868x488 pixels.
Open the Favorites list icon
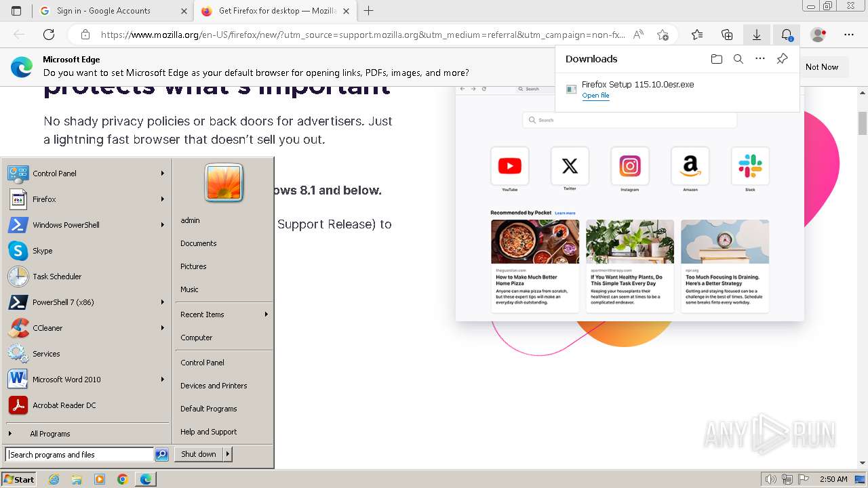coord(697,35)
